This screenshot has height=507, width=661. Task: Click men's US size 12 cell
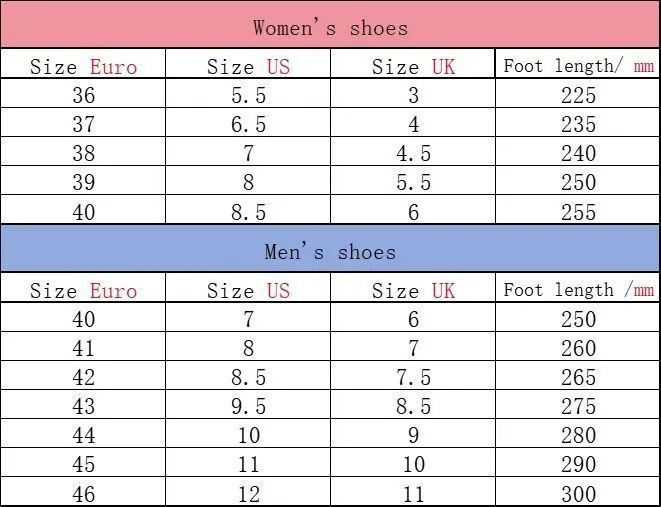coord(248,492)
